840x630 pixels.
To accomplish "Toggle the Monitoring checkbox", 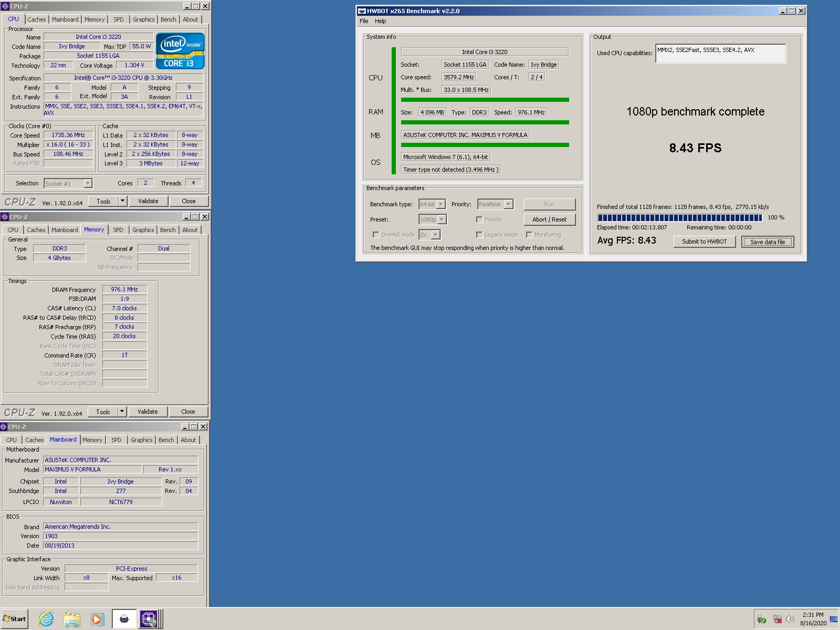I will pyautogui.click(x=529, y=235).
